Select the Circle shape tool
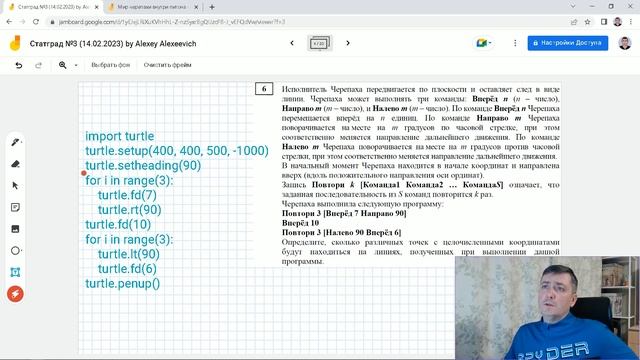Image resolution: width=640 pixels, height=360 pixels. click(x=16, y=251)
